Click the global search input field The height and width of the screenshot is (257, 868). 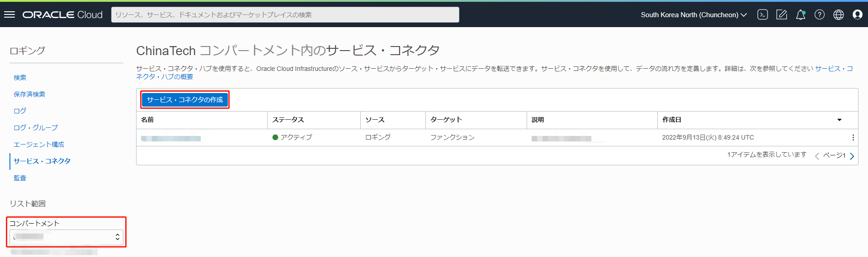click(x=285, y=15)
